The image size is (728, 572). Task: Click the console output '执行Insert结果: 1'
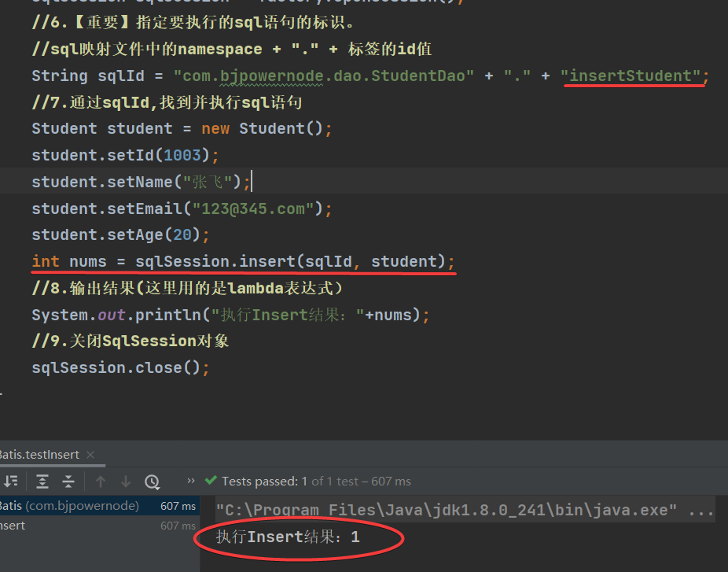tap(288, 537)
